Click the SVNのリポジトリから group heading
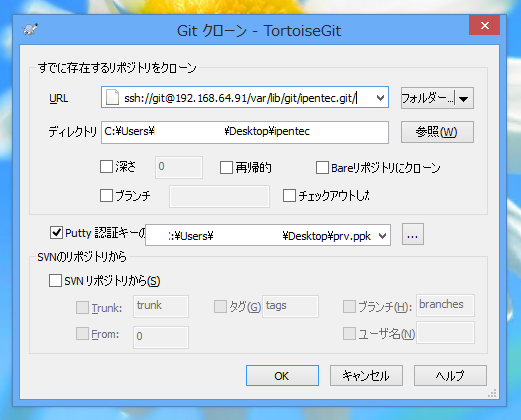The image size is (521, 420). [82, 257]
